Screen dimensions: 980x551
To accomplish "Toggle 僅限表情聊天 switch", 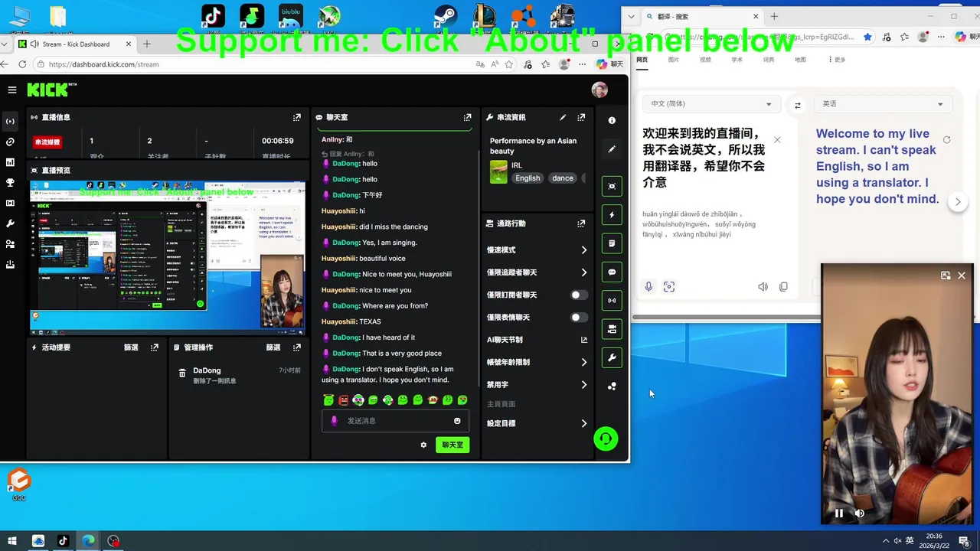I will (579, 317).
